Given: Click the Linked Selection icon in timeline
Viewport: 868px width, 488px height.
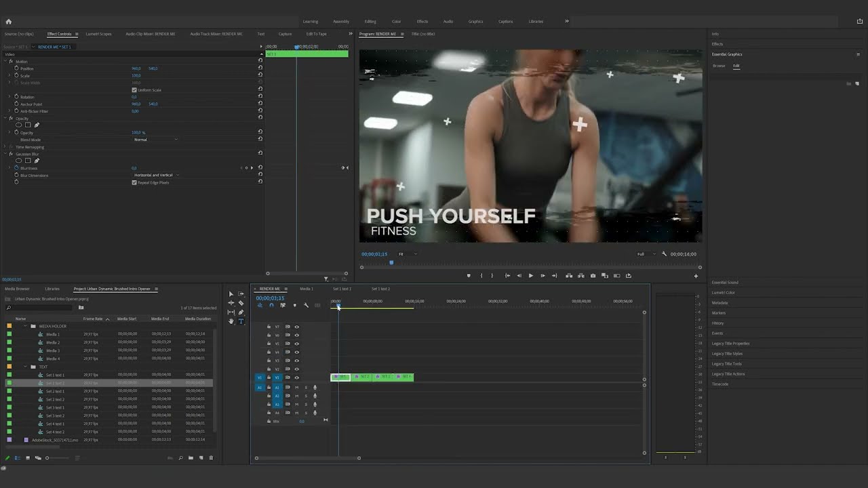Looking at the screenshot, I should 283,306.
